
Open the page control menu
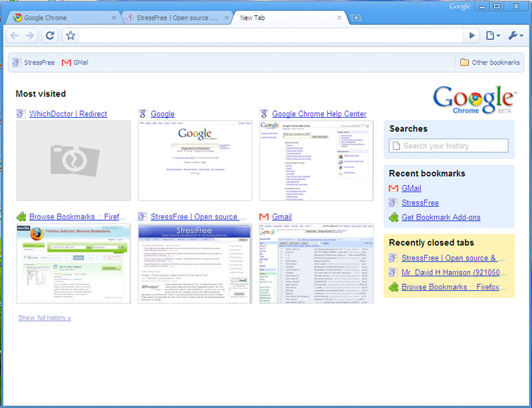tap(493, 35)
